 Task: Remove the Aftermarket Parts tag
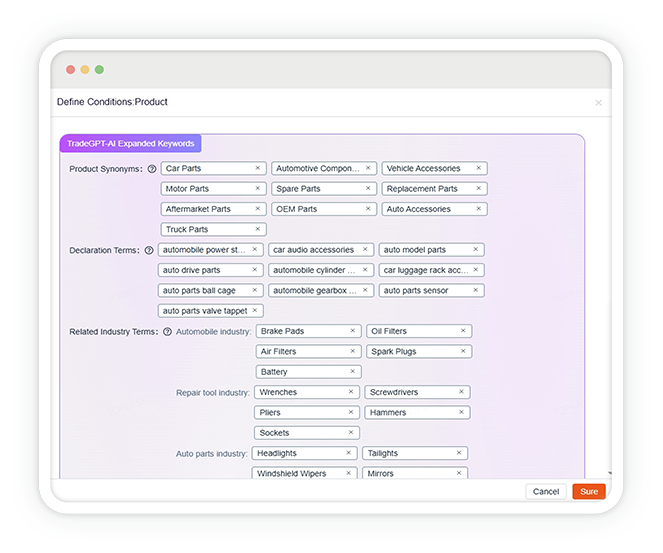258,208
